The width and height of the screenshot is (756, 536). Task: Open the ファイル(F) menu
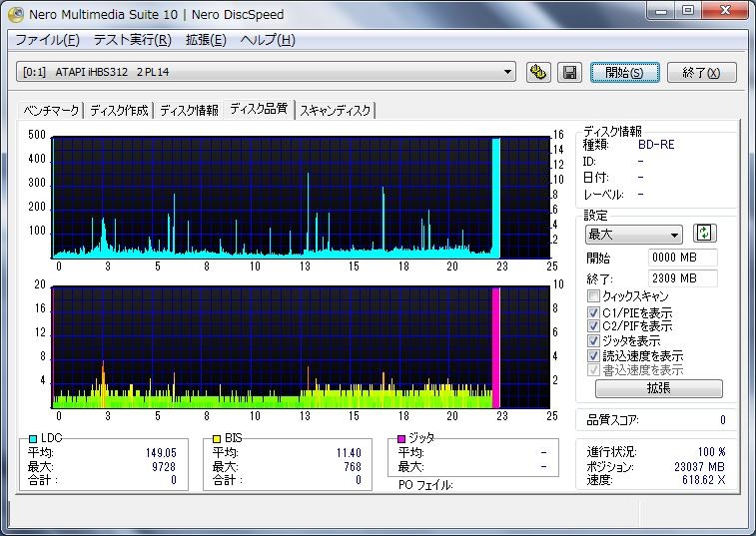tap(47, 40)
